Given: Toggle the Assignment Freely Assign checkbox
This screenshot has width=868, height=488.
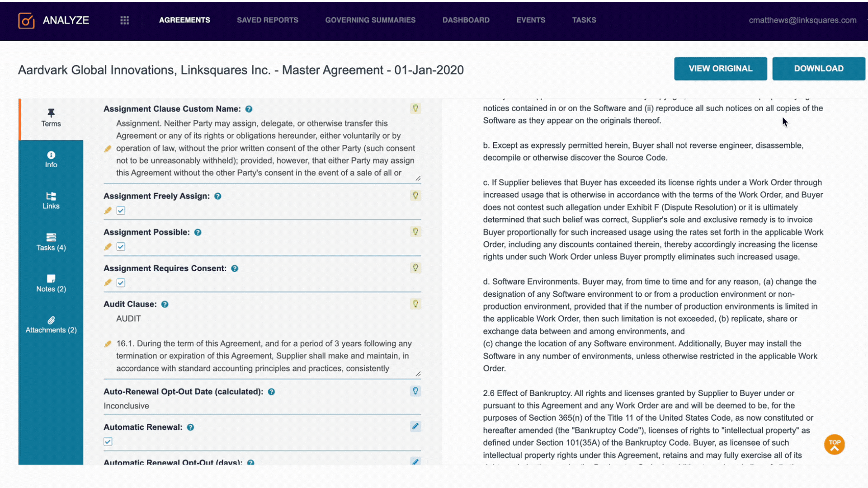Looking at the screenshot, I should tap(121, 211).
